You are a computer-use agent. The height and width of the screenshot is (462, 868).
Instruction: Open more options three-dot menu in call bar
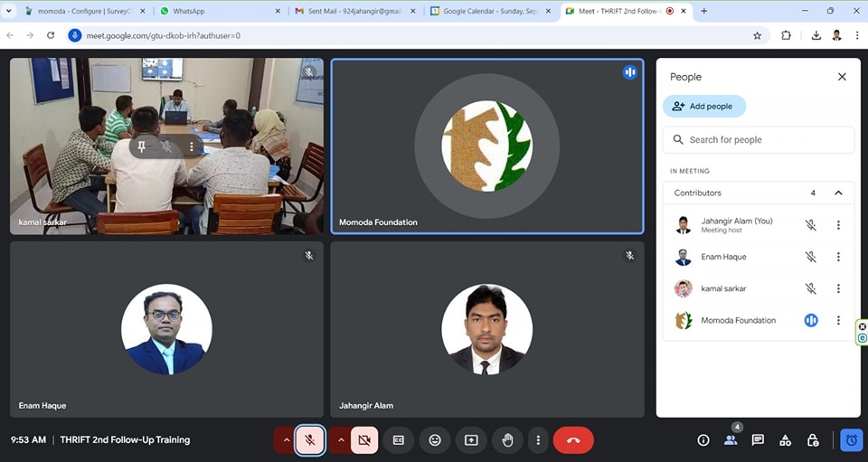pyautogui.click(x=538, y=440)
